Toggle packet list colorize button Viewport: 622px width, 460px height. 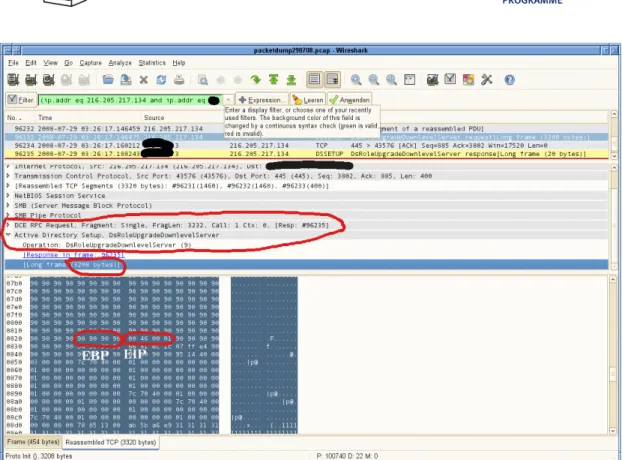[314, 79]
